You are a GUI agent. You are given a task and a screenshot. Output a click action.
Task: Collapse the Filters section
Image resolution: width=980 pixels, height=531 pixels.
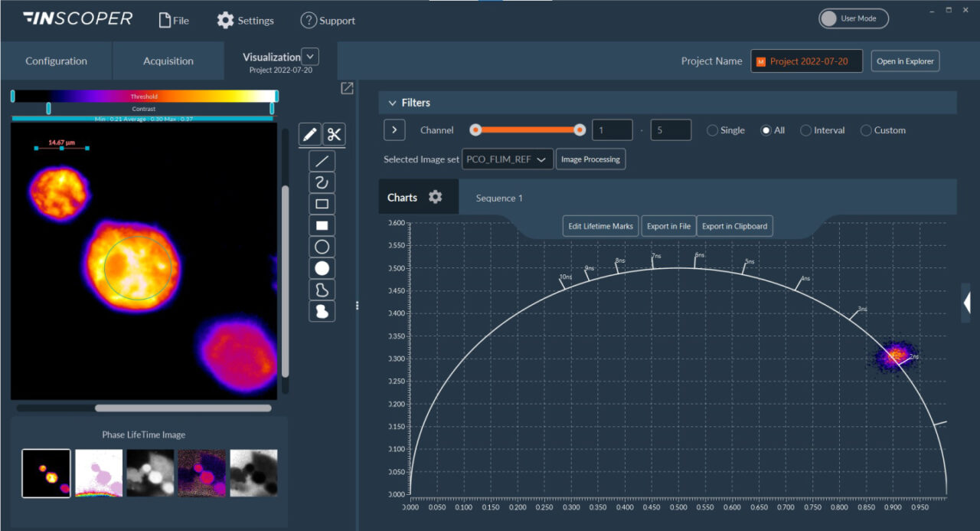click(x=392, y=102)
